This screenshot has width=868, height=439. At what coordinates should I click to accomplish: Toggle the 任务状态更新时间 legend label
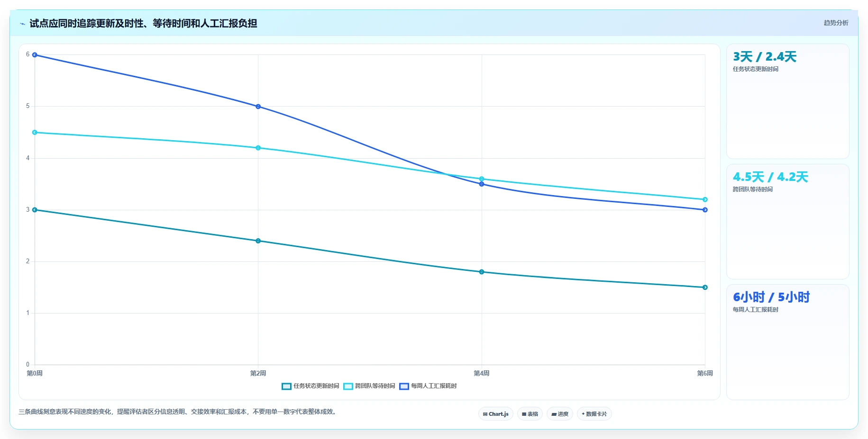tap(316, 386)
